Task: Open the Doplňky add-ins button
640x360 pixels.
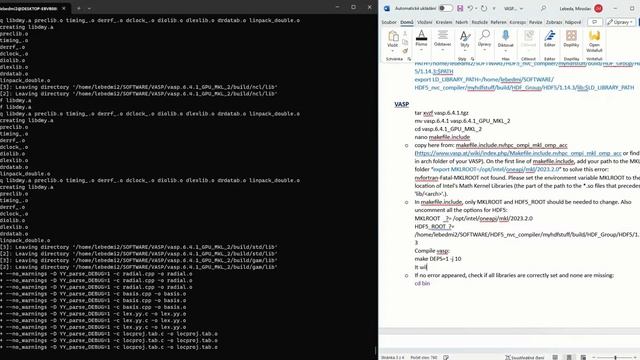Action: 571,39
